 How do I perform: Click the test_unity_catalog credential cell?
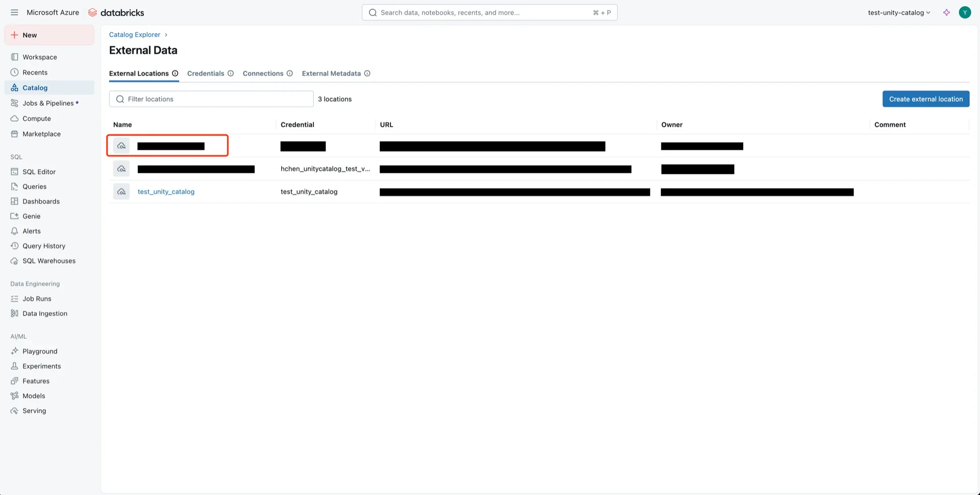(309, 192)
